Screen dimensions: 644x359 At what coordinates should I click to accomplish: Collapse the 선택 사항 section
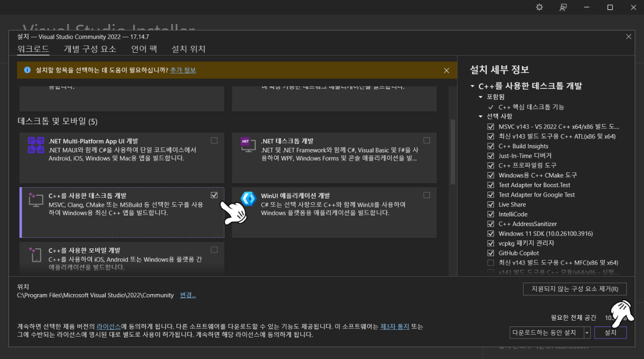coord(481,116)
